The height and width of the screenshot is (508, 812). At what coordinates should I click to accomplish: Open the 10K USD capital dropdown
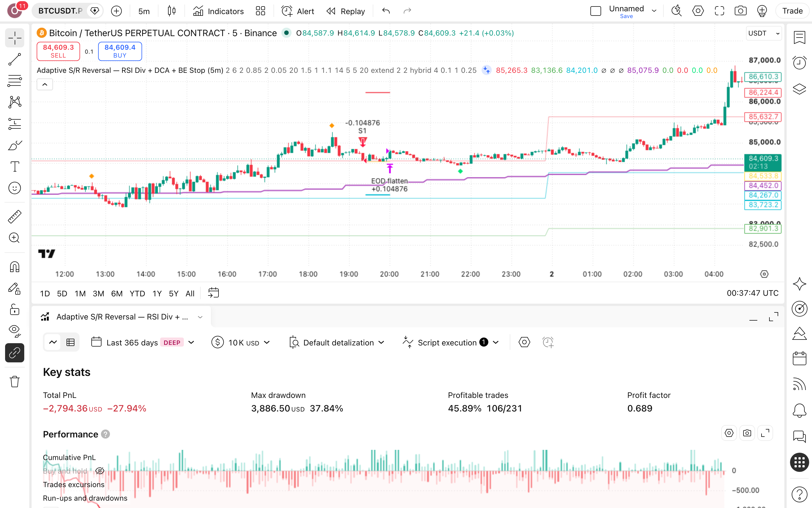(241, 342)
